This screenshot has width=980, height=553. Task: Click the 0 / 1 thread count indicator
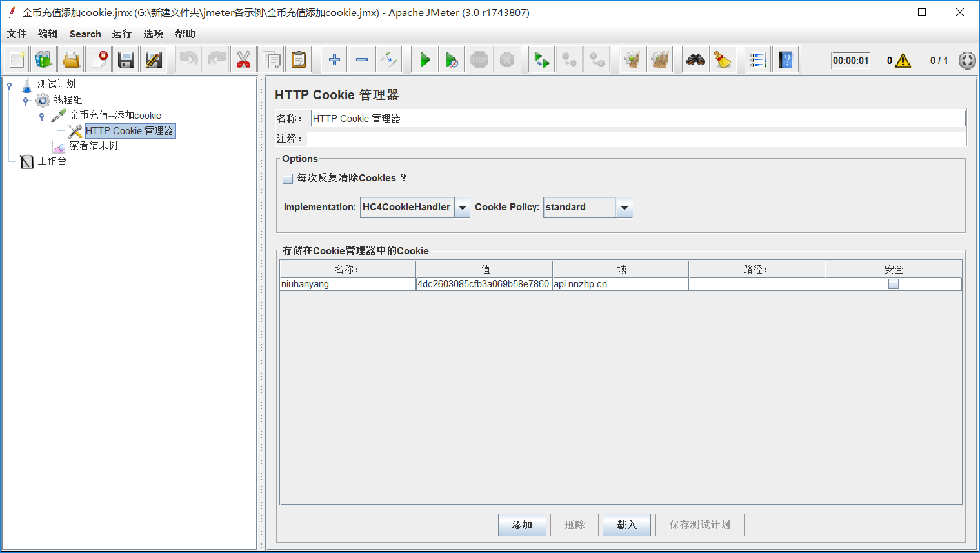pyautogui.click(x=939, y=61)
